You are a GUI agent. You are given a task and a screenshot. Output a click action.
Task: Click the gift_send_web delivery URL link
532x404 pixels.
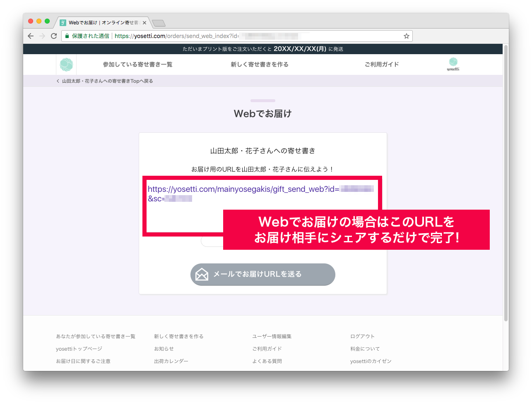pos(260,194)
